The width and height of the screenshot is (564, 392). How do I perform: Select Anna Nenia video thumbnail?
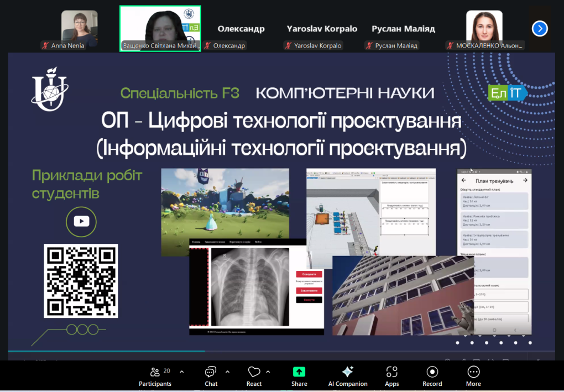point(79,28)
